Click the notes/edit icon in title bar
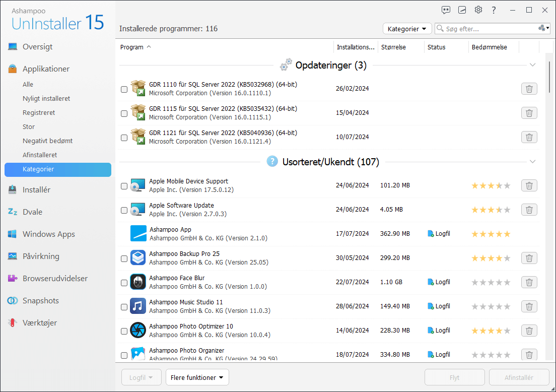556x392 pixels. tap(462, 10)
